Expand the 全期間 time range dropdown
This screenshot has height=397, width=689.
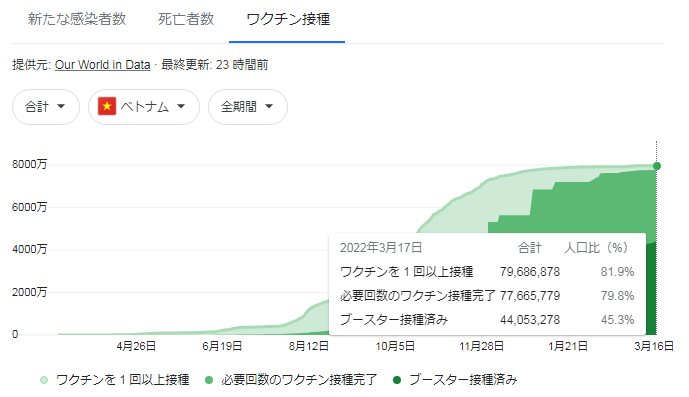248,106
